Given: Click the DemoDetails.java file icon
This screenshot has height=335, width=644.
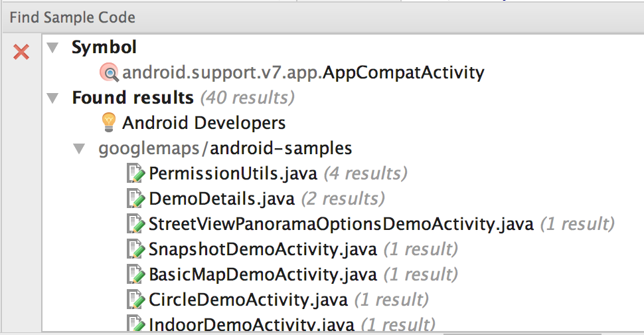Looking at the screenshot, I should (x=135, y=199).
